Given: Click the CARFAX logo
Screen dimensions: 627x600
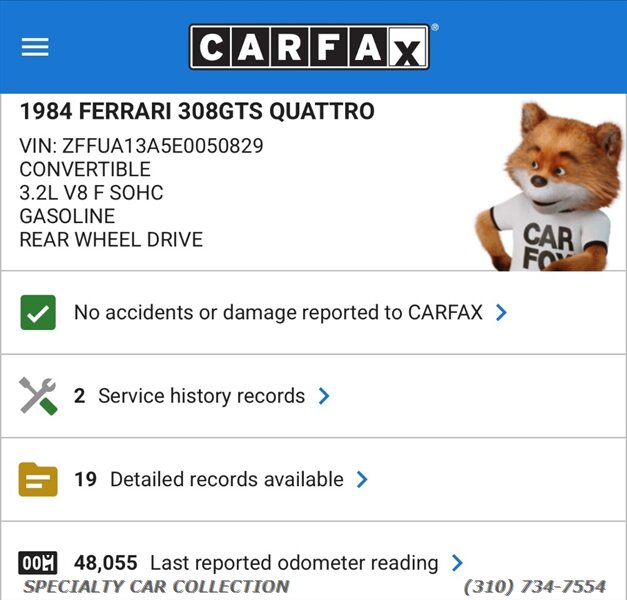Looking at the screenshot, I should 310,47.
